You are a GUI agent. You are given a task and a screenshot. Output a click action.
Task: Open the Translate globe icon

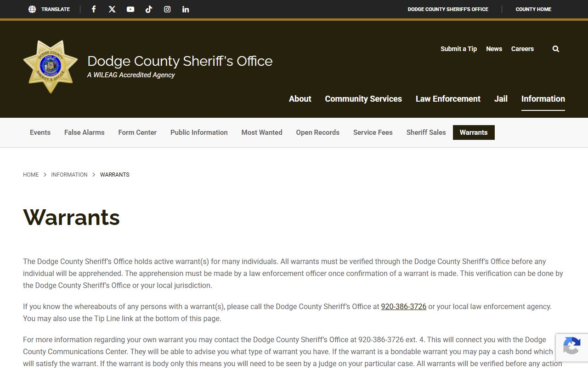click(x=32, y=9)
